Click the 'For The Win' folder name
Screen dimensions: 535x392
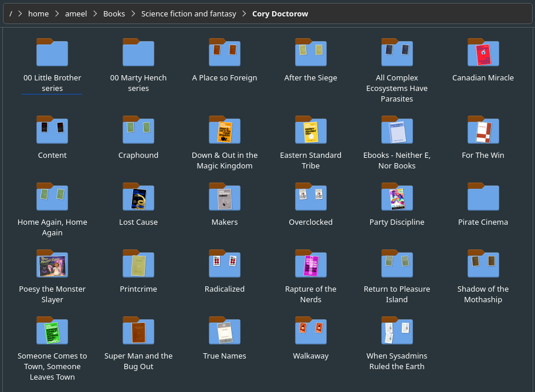[483, 155]
